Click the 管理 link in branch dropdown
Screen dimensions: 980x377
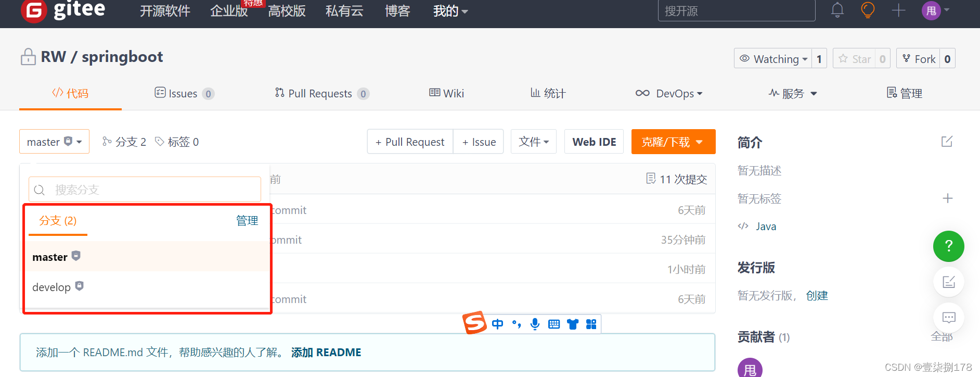[x=247, y=221]
